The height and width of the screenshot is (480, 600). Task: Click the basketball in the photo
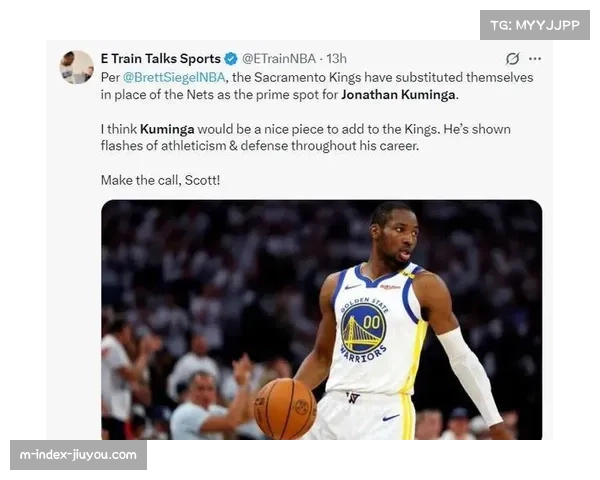[285, 408]
